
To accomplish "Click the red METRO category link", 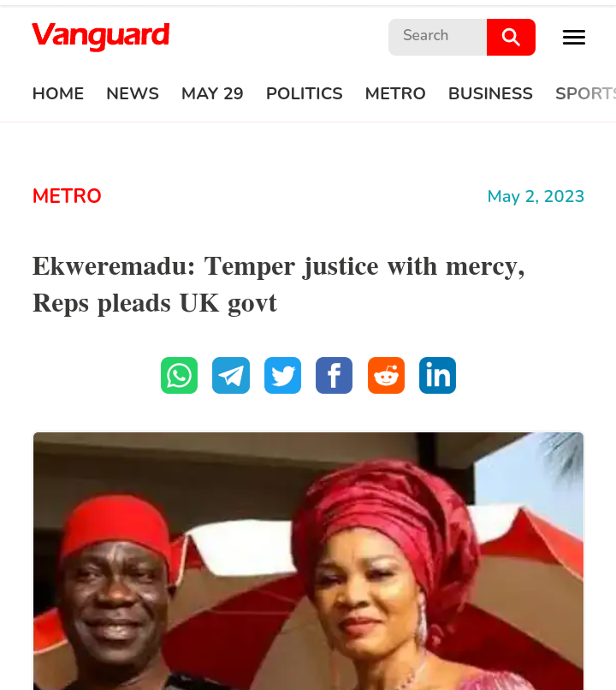I will [67, 196].
